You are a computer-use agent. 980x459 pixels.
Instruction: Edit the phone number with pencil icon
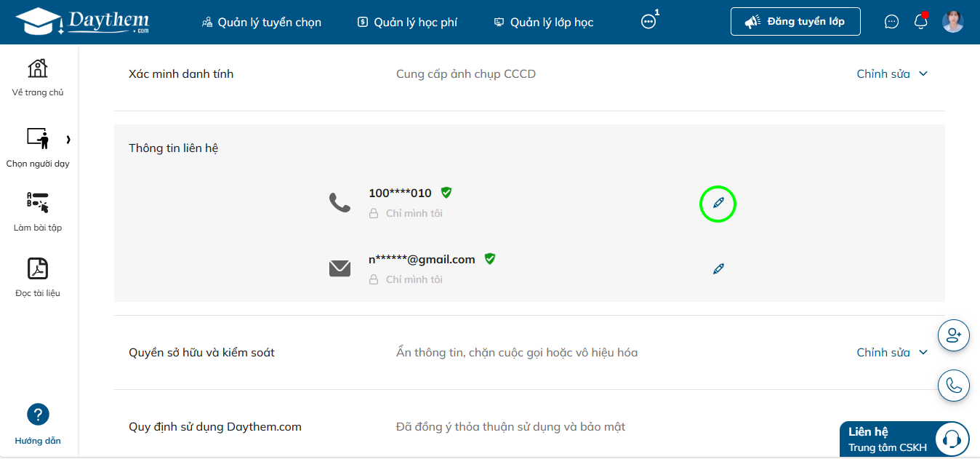[x=718, y=202]
